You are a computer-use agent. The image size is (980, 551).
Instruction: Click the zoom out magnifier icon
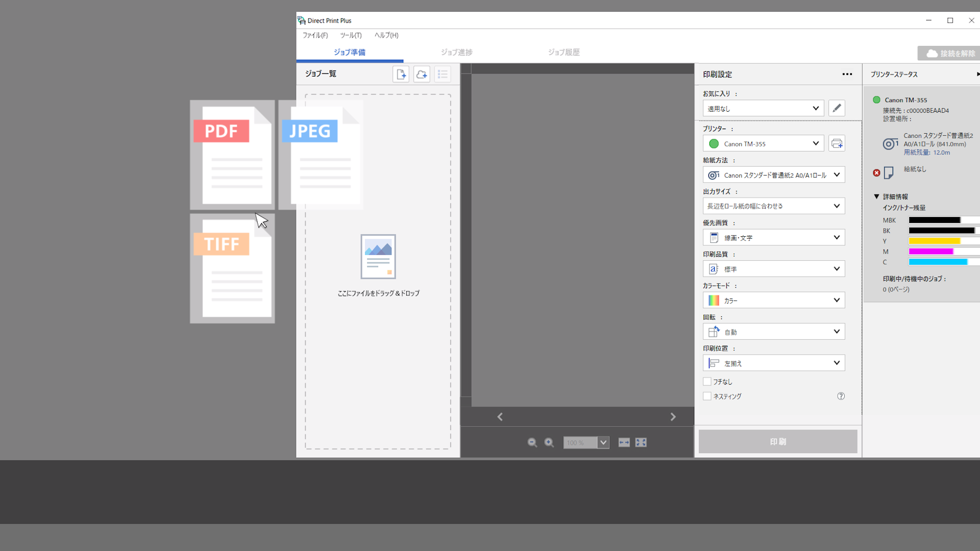pyautogui.click(x=532, y=443)
